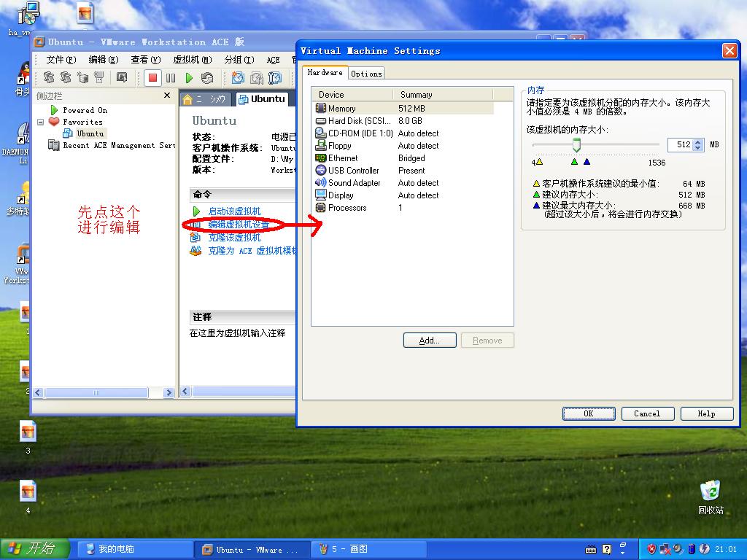Open the 编辑(E) menu
Image resolution: width=747 pixels, height=560 pixels.
104,60
